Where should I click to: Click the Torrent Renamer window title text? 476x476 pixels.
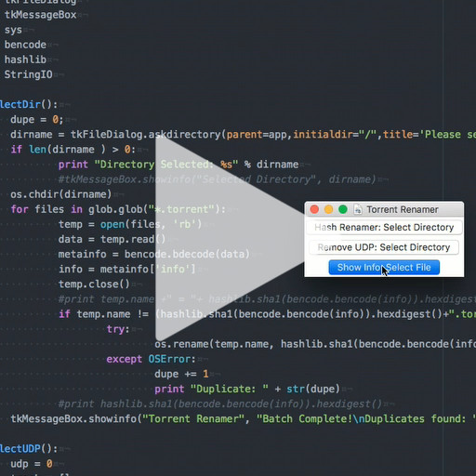click(x=403, y=209)
